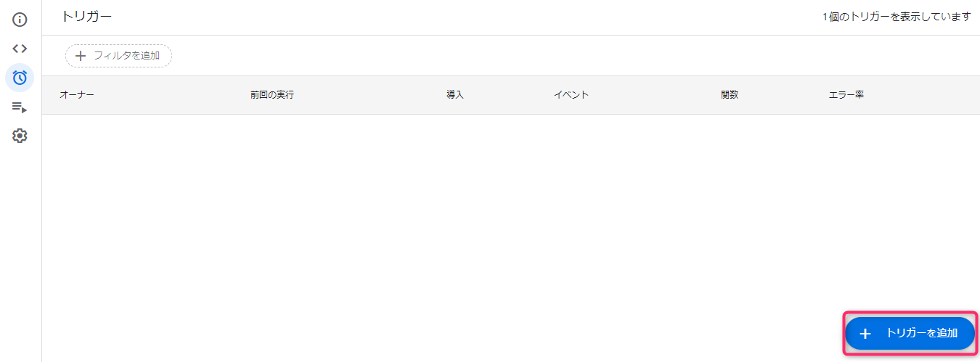This screenshot has width=980, height=362.
Task: Select the Triggers alarm clock icon
Action: (20, 78)
